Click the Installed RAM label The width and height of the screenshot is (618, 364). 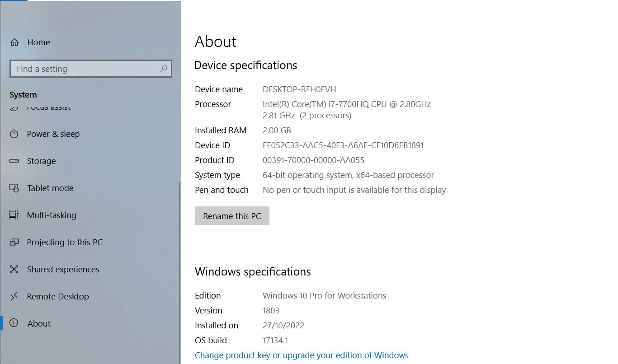pos(221,130)
